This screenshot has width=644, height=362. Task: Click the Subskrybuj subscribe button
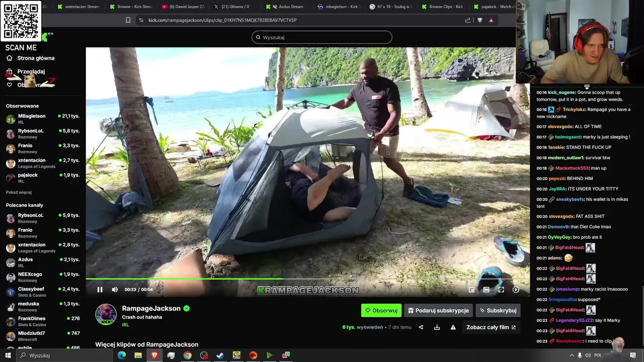pyautogui.click(x=498, y=310)
